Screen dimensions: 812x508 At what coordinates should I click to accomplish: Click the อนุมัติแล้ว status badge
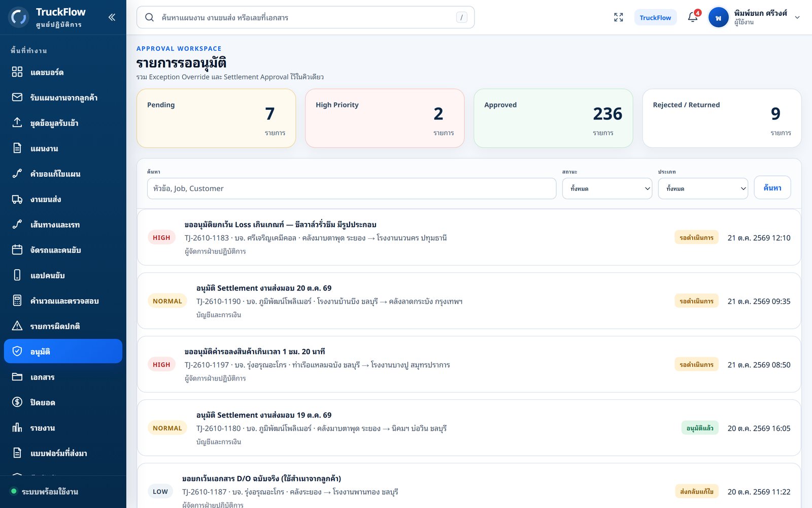click(700, 428)
